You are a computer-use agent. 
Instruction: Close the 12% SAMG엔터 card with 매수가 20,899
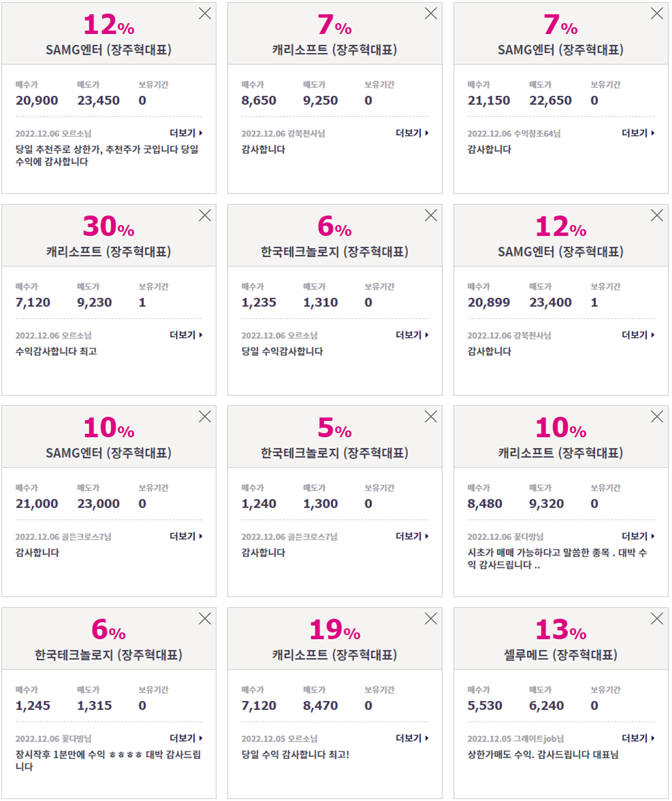tap(656, 215)
